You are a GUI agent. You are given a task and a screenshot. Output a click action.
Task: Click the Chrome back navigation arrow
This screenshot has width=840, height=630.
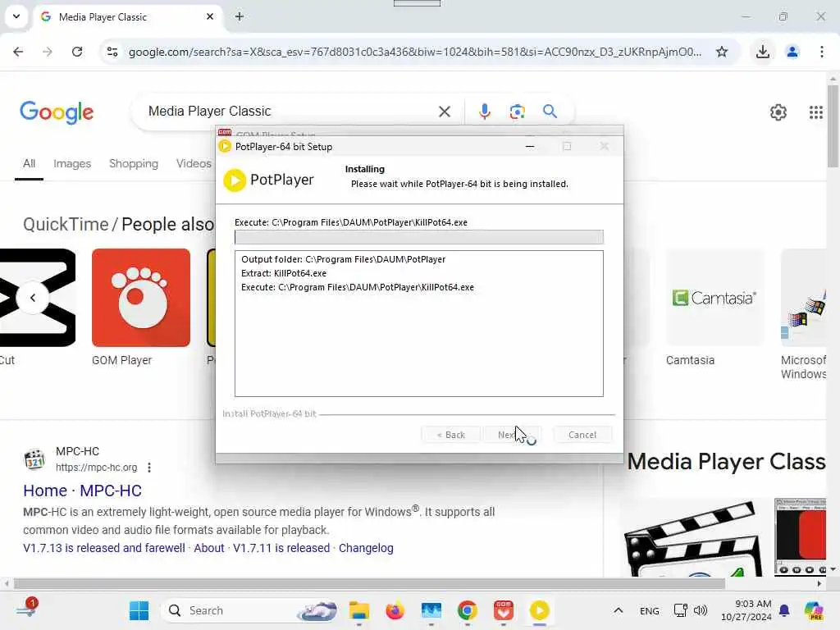pyautogui.click(x=18, y=52)
